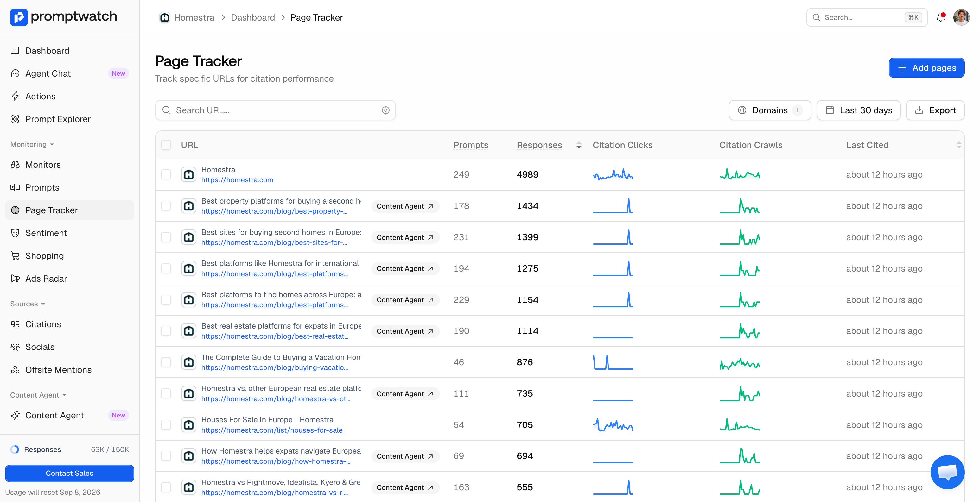Screen dimensions: 980x502
Task: Open Content Agent for Best property platforms row
Action: point(405,206)
